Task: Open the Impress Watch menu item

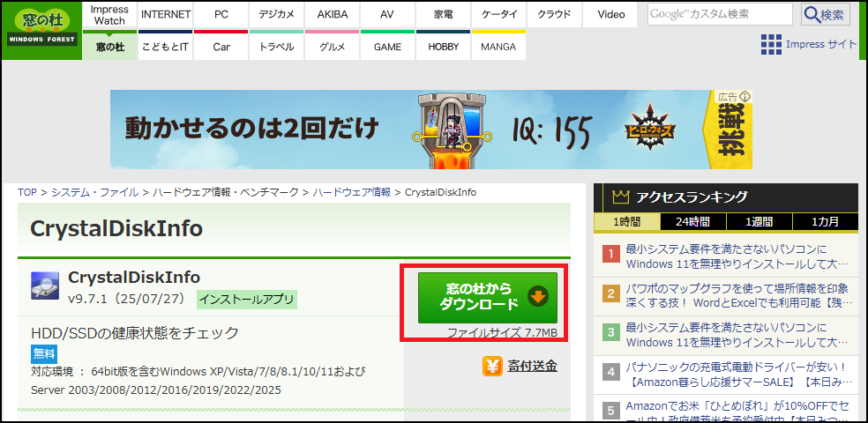Action: pos(109,15)
